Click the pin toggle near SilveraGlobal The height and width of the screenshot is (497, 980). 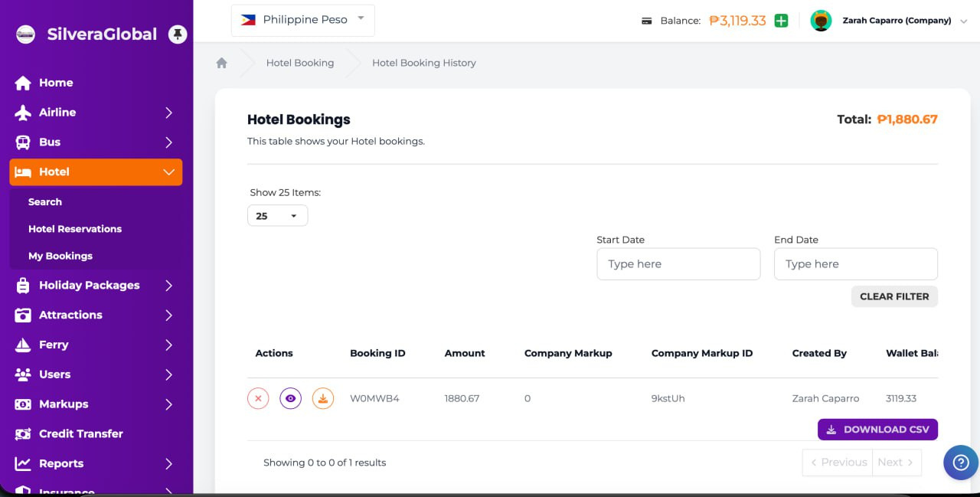click(178, 34)
